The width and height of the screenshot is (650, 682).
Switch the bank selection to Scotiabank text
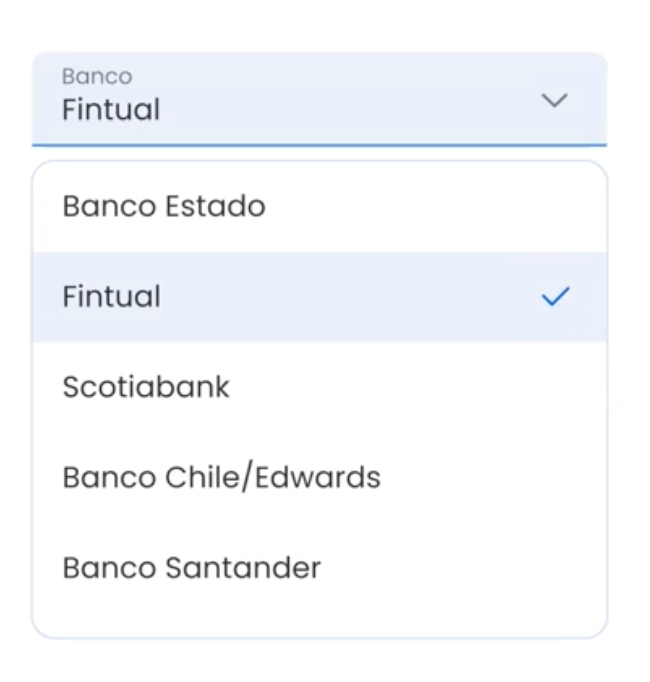tap(146, 387)
